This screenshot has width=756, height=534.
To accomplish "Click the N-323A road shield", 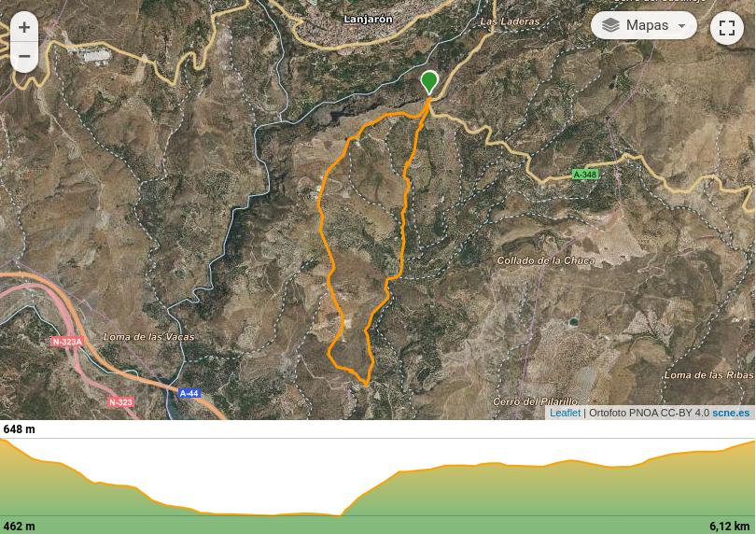I will click(67, 342).
